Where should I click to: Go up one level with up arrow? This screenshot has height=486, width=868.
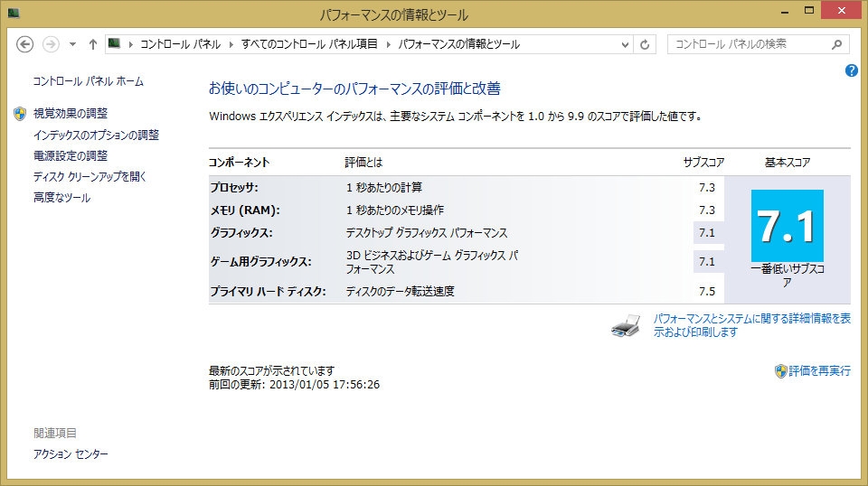pyautogui.click(x=93, y=44)
